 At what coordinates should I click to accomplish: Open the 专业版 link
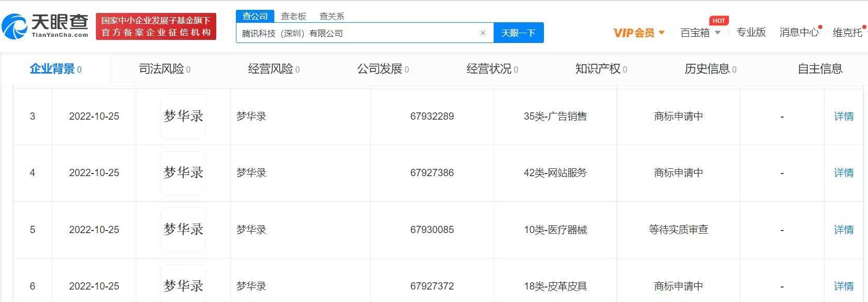tap(751, 33)
